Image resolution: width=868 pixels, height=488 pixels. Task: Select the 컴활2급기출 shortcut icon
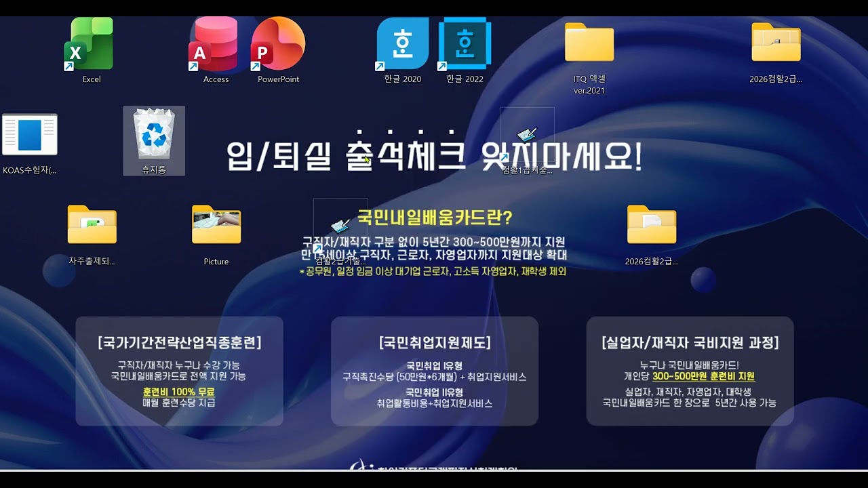pyautogui.click(x=340, y=227)
